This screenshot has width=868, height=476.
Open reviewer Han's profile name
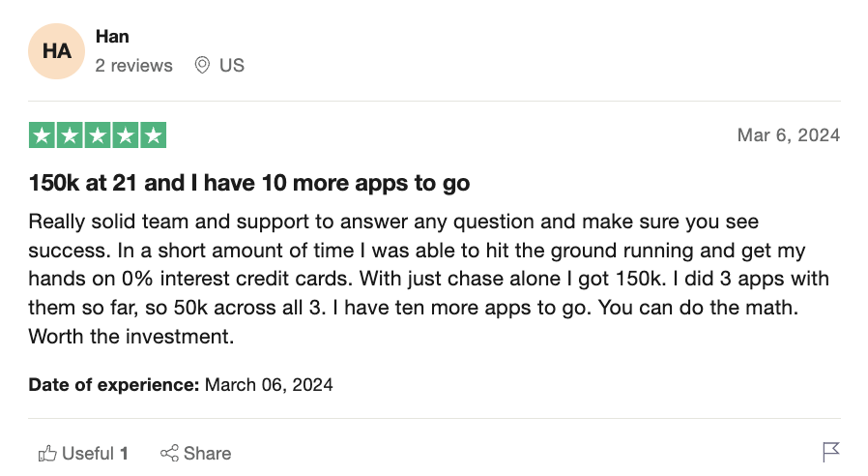(x=112, y=37)
